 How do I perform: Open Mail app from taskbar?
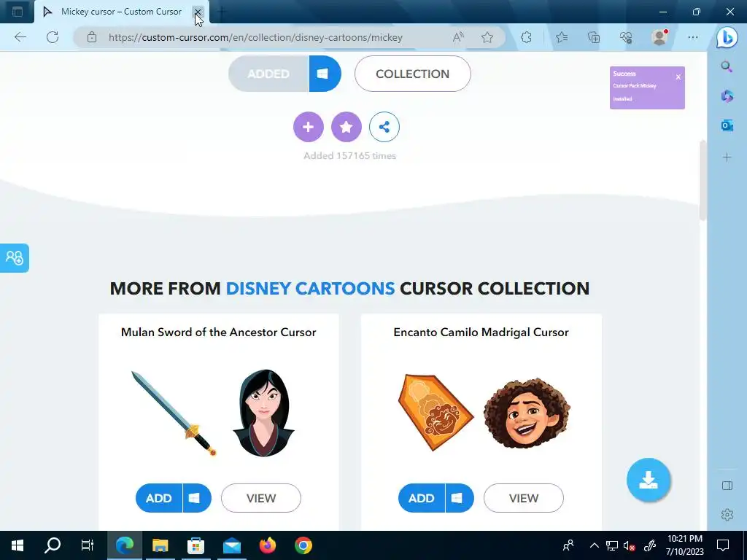(x=231, y=545)
